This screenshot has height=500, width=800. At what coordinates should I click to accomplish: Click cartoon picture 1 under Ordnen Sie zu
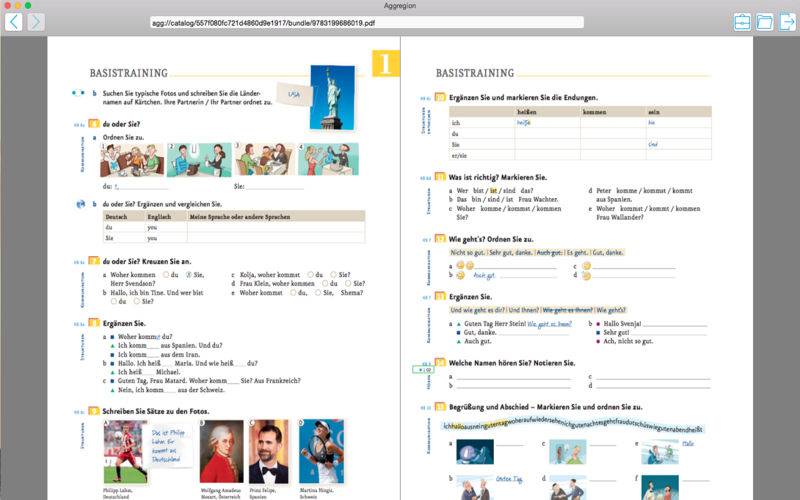[x=132, y=160]
